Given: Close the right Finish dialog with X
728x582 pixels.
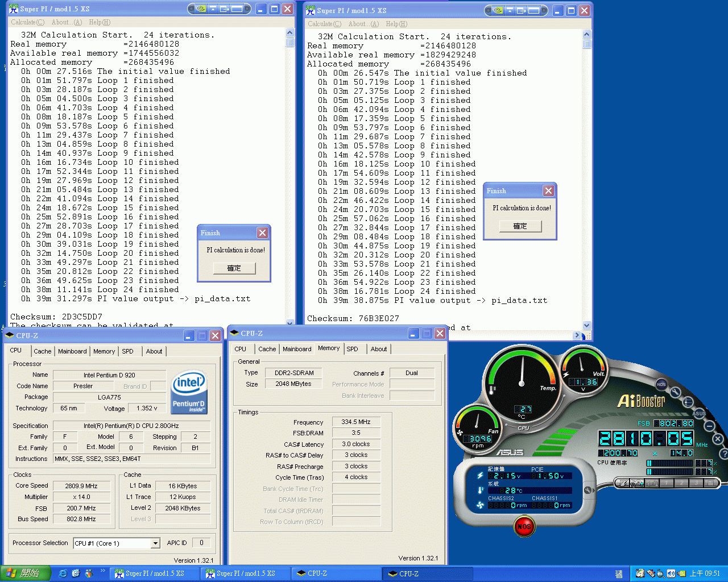Looking at the screenshot, I should coord(548,190).
